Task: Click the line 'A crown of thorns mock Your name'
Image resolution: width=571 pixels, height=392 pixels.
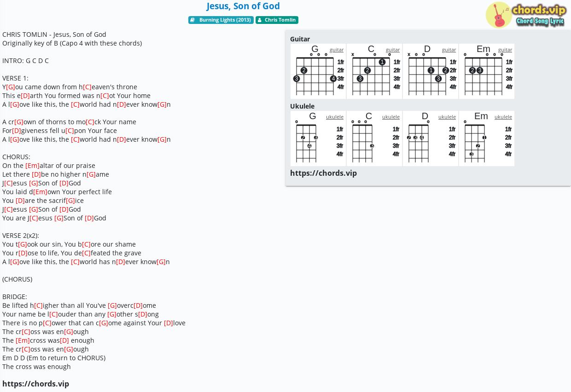Action: [69, 122]
